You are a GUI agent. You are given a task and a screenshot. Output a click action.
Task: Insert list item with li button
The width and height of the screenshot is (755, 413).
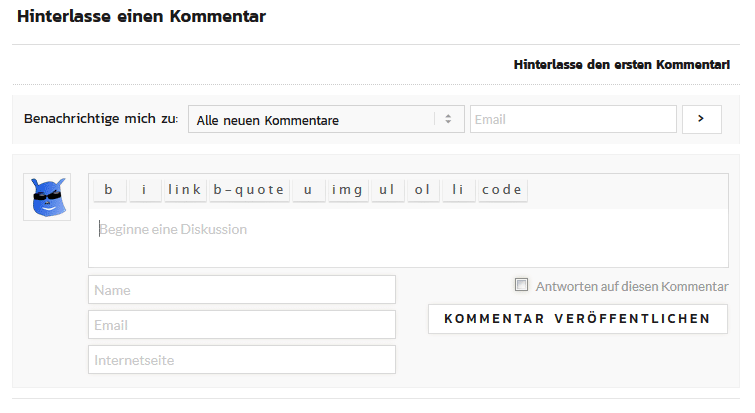coord(458,190)
